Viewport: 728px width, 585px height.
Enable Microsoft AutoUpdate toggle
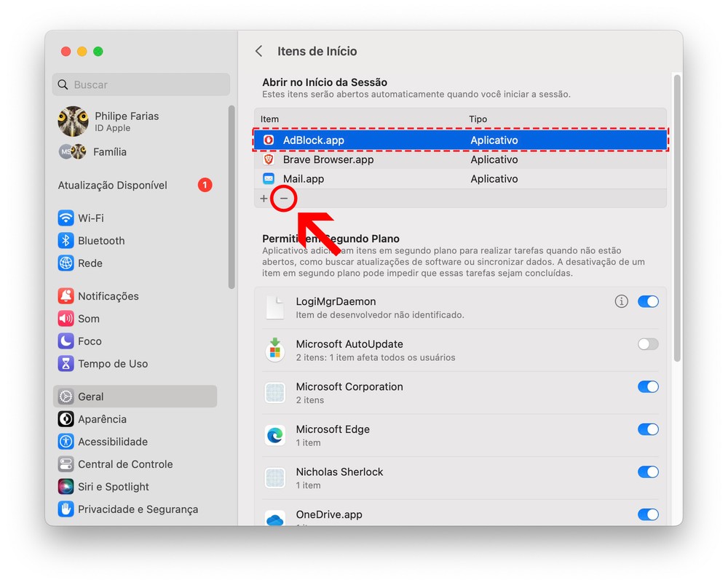coord(648,344)
